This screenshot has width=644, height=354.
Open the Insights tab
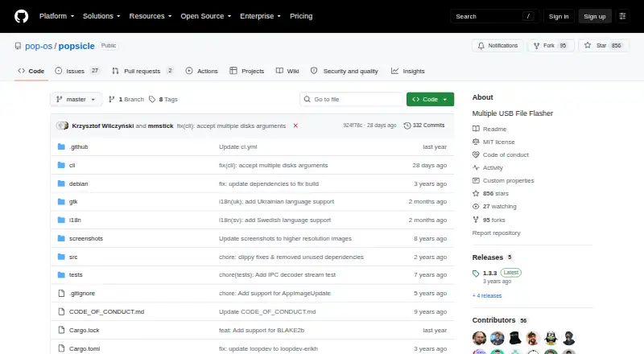pyautogui.click(x=408, y=71)
